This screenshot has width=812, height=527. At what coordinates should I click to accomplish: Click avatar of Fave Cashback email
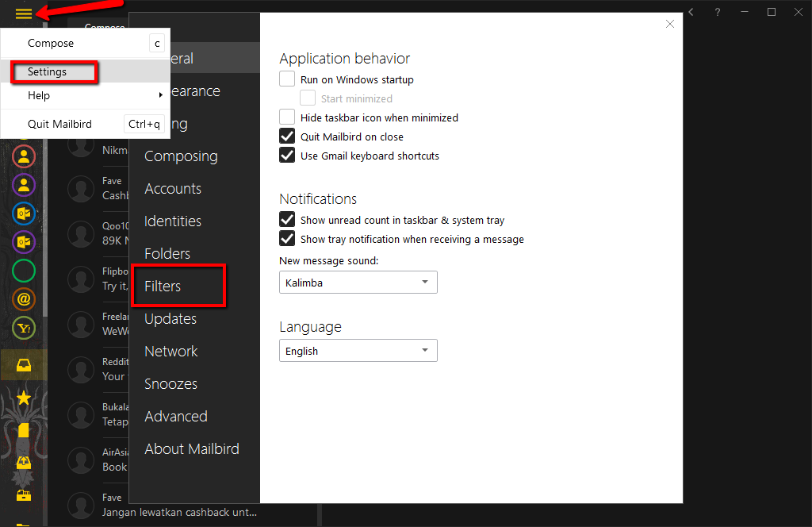[x=81, y=188]
